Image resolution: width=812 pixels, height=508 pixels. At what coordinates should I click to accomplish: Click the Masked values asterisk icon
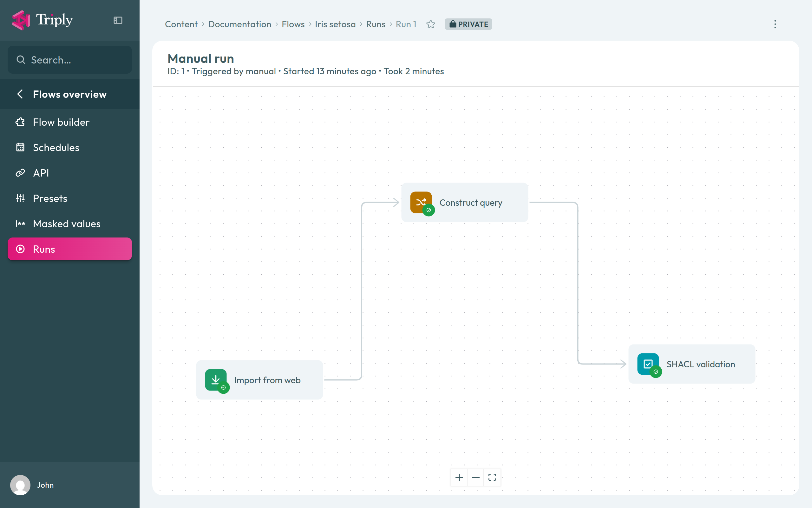[20, 224]
